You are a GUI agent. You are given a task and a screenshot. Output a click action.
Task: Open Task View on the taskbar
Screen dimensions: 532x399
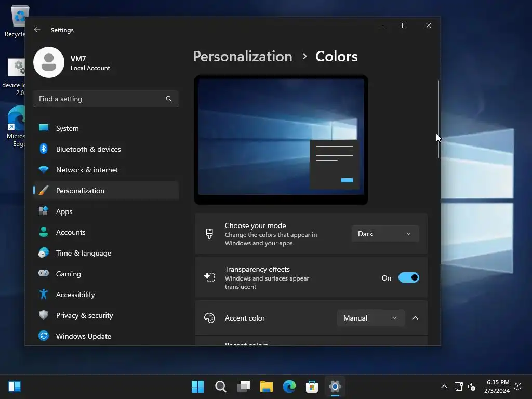pos(244,387)
